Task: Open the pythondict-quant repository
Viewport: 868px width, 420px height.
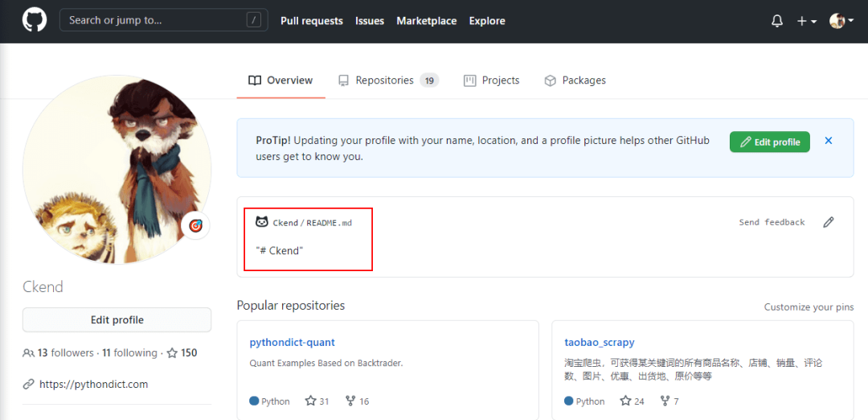Action: tap(293, 342)
